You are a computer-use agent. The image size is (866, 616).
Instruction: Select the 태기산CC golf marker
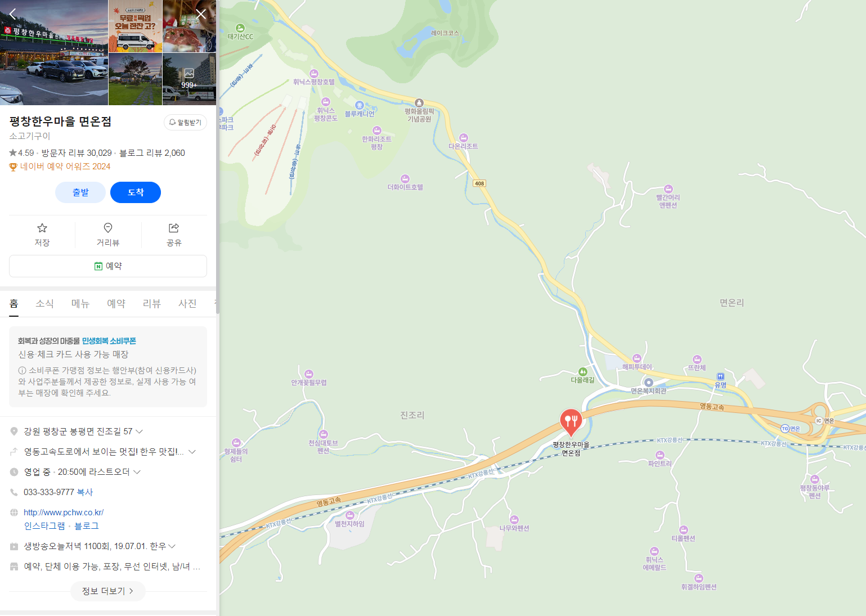coord(240,28)
